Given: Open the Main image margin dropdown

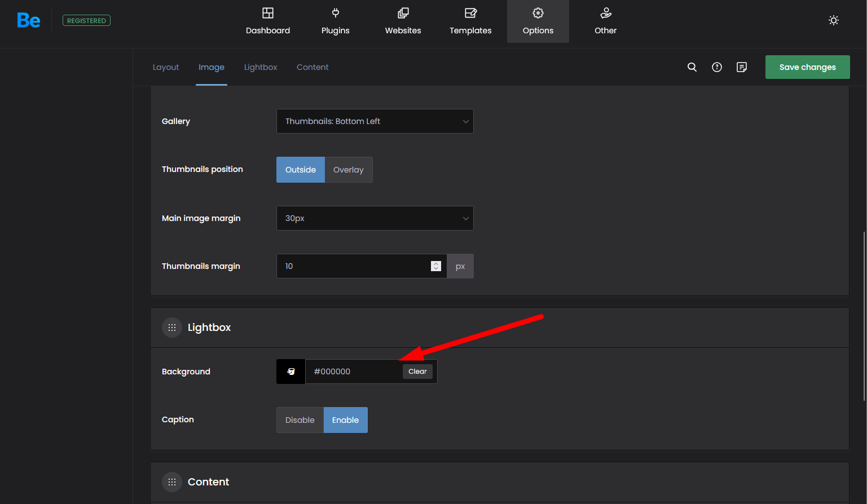Looking at the screenshot, I should (375, 218).
